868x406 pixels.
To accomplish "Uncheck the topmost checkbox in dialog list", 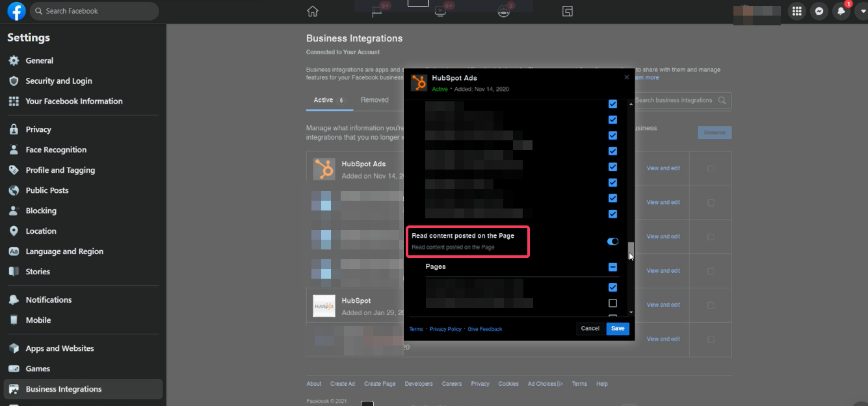I will [612, 104].
